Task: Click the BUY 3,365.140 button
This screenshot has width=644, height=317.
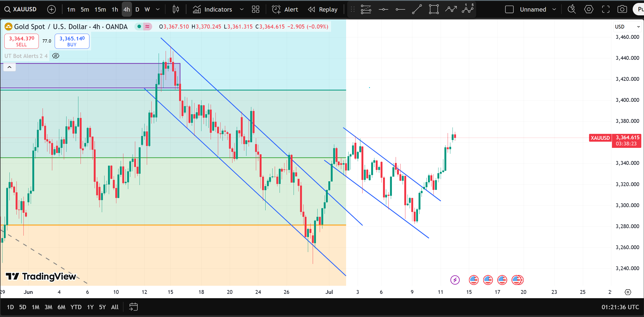Action: tap(72, 41)
